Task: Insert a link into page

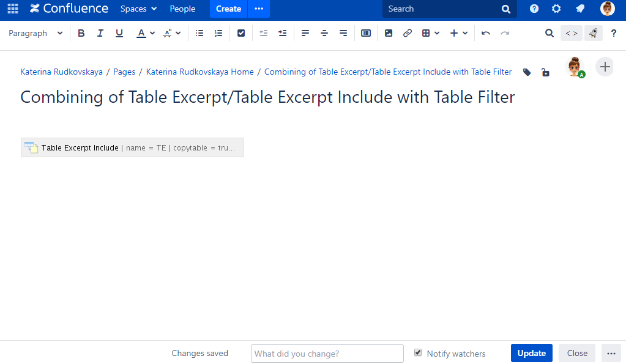Action: click(408, 34)
